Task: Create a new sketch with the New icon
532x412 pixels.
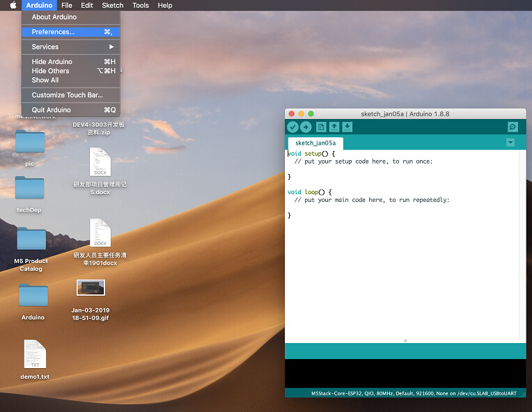Action: pos(320,127)
